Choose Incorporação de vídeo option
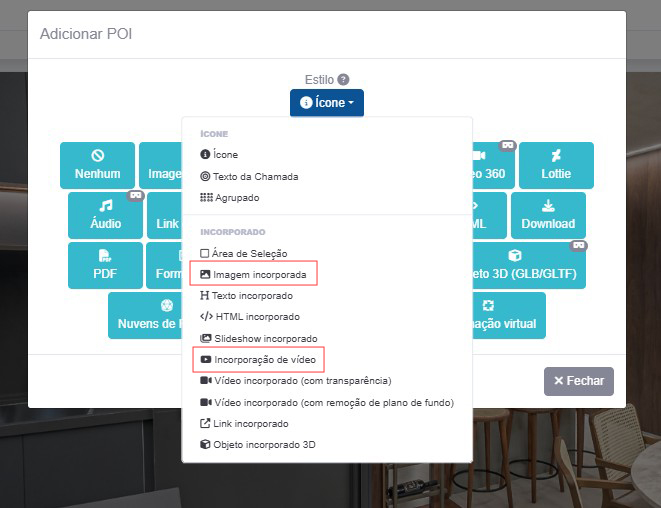 [x=262, y=358]
